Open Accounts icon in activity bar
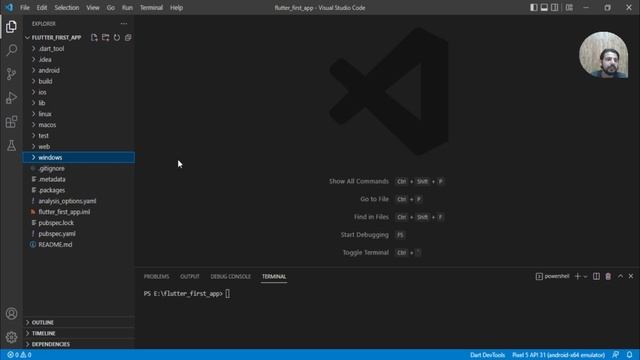 coord(11,313)
